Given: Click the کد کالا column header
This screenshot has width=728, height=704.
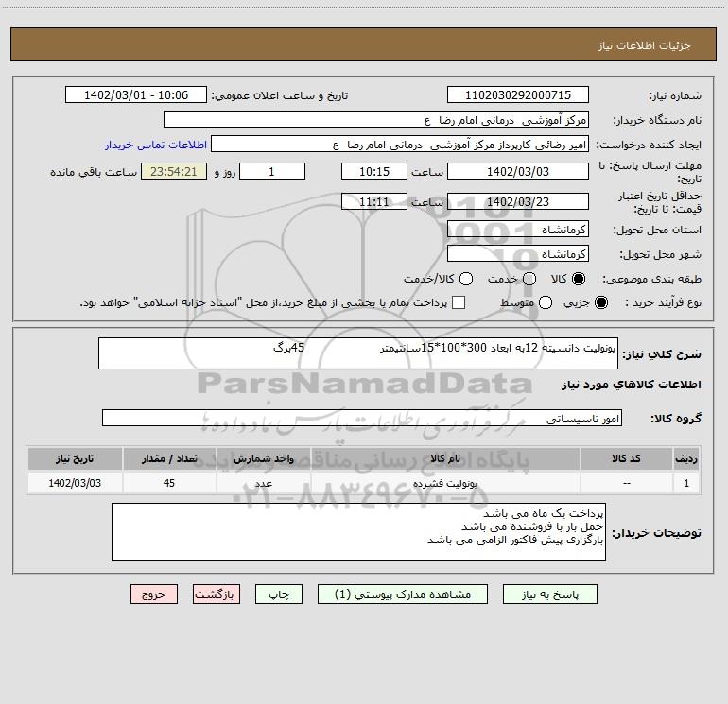Looking at the screenshot, I should (x=626, y=458).
